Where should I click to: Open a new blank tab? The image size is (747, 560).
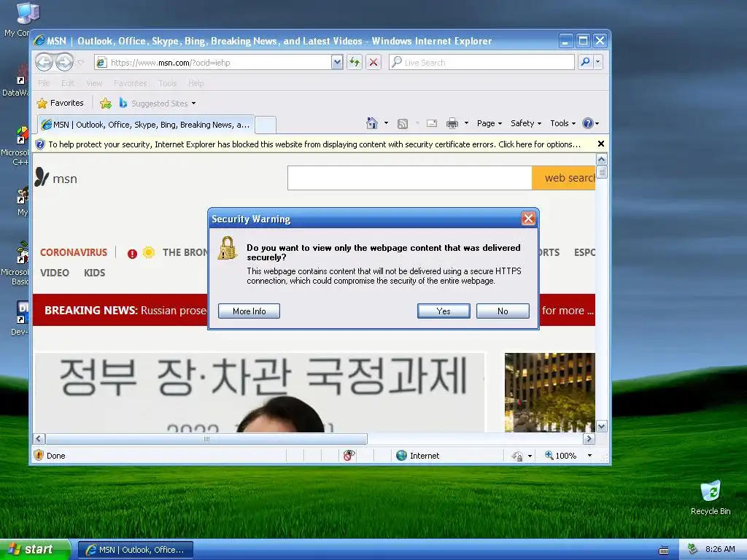point(266,125)
